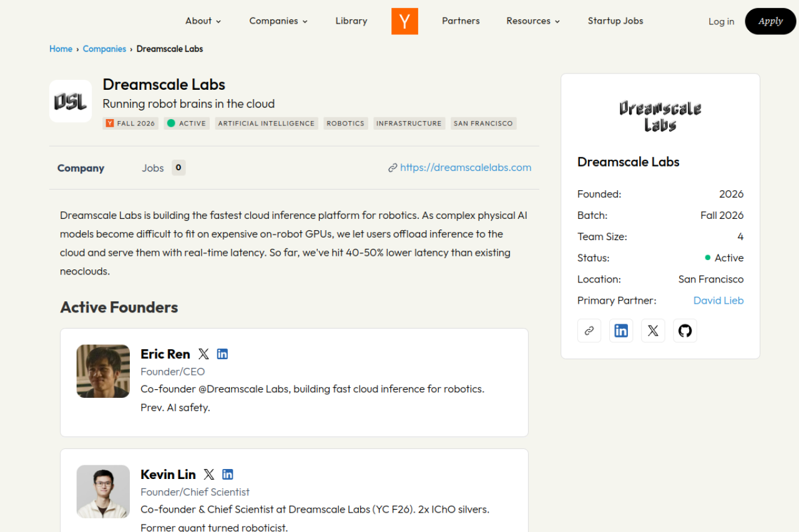Click the Eric Ren founder name

coord(165,354)
